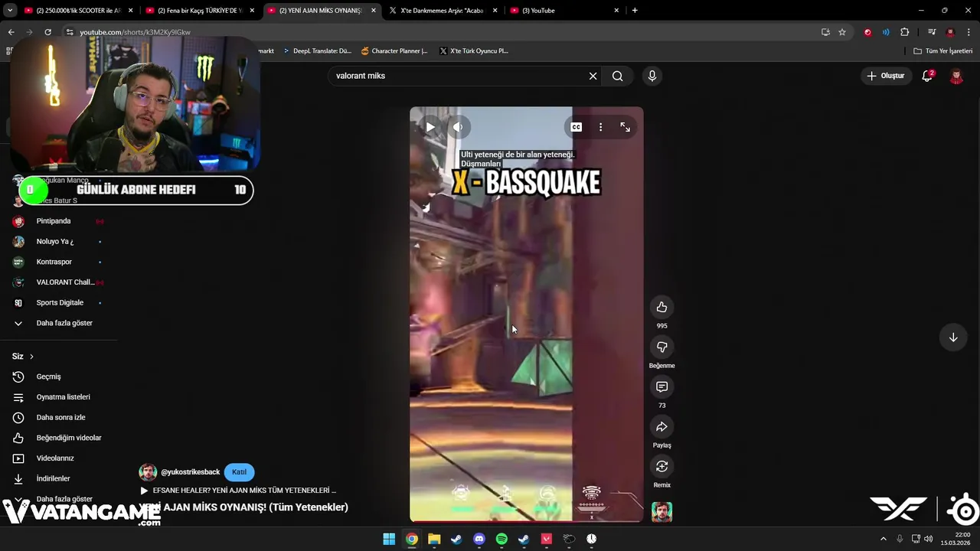Go to next Short with down arrow
The image size is (980, 551).
point(953,337)
